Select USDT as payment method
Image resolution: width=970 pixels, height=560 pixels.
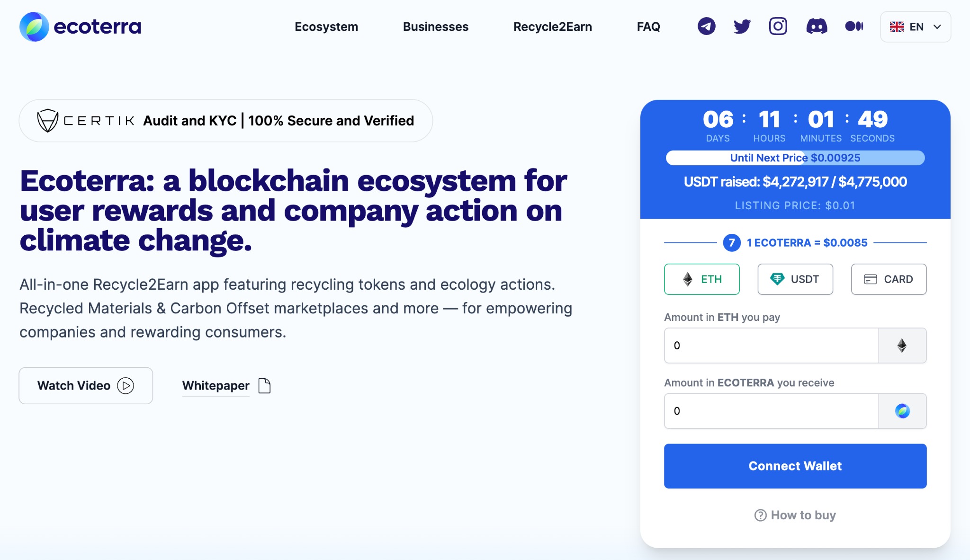[795, 279]
